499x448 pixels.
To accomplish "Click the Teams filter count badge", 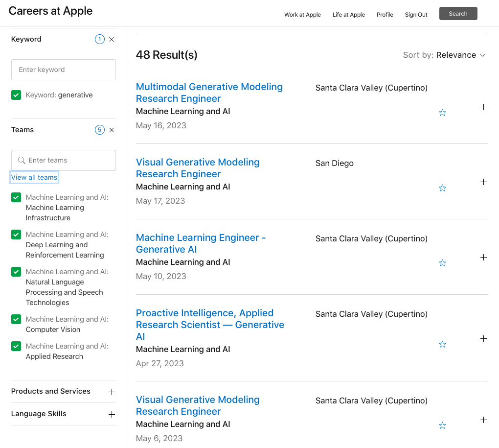I will [100, 130].
